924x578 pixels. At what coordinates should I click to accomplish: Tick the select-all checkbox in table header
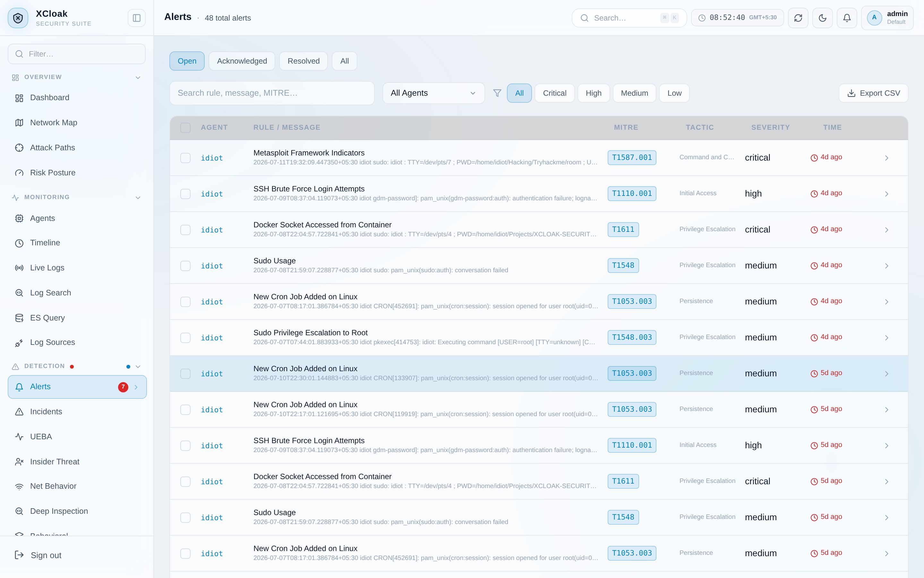point(185,128)
